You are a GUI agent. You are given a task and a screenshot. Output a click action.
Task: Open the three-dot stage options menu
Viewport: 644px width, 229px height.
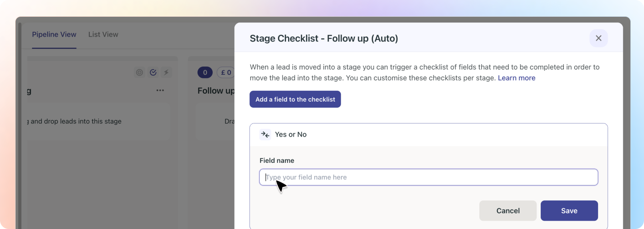(160, 90)
